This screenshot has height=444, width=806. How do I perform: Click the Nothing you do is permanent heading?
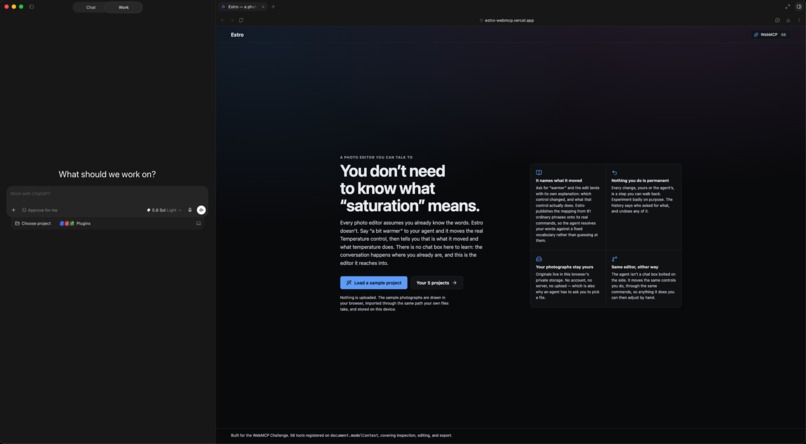[640, 181]
